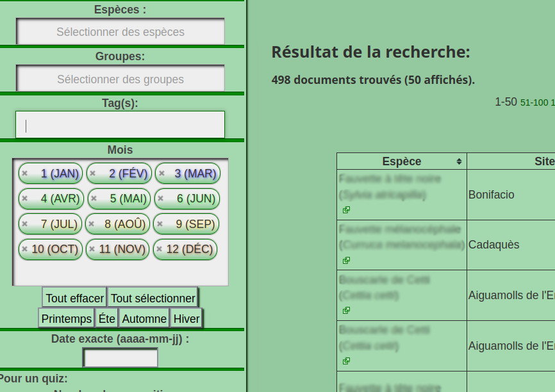Remove the 5 (MAI) month tag
Screen dimensions: 555x392
94,199
